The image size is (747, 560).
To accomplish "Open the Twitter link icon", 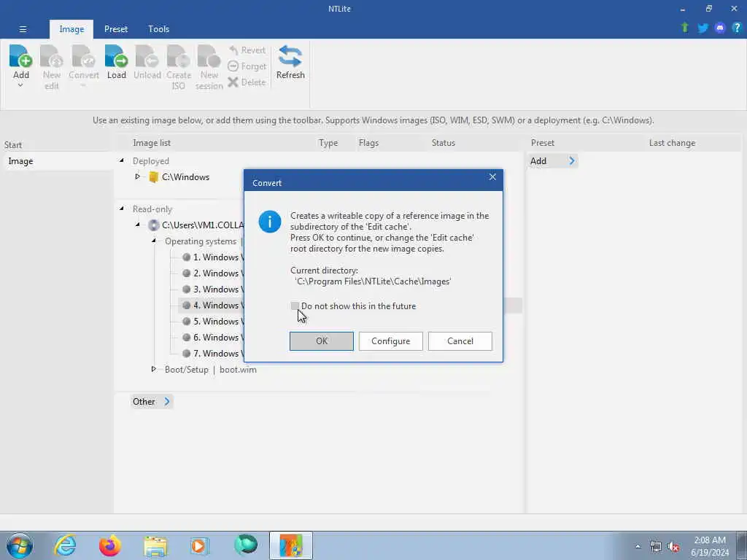I will click(703, 28).
